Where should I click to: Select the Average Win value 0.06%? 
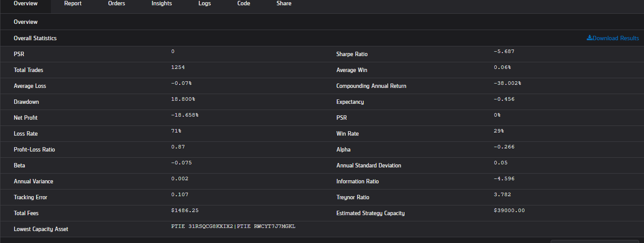pos(502,67)
